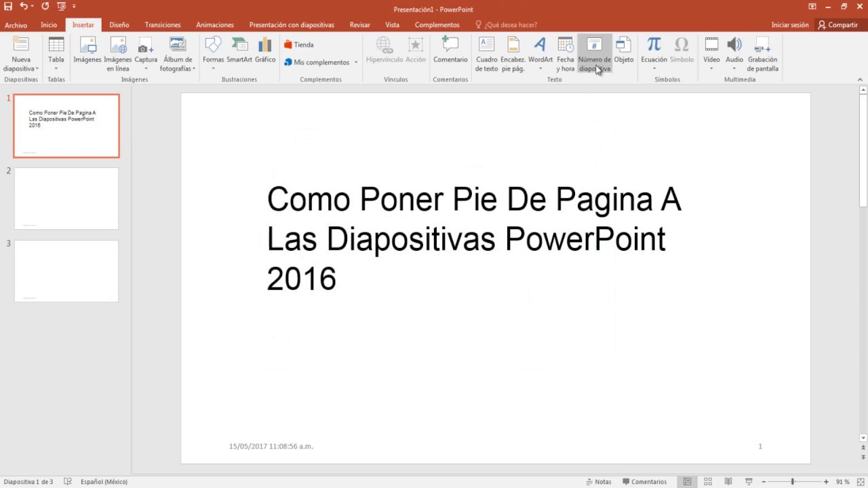Insert a SmartArt graphic
Image resolution: width=868 pixels, height=488 pixels.
[x=239, y=51]
